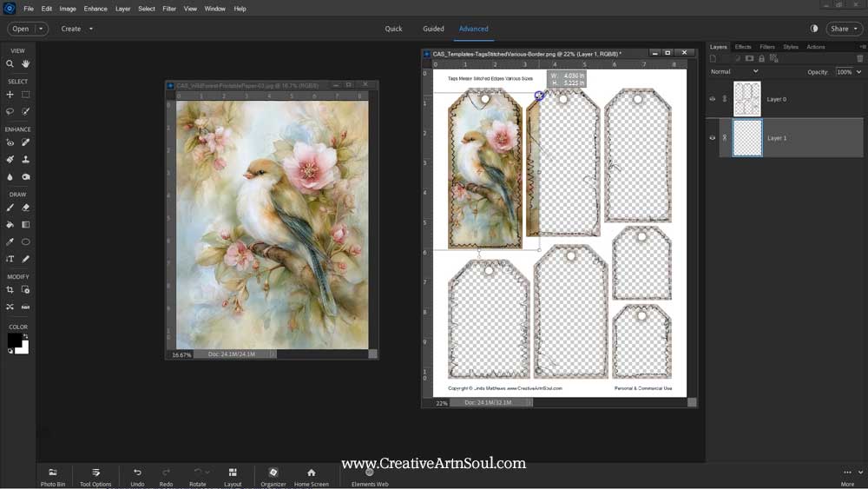Select the Smart Brush tool
The width and height of the screenshot is (868, 489).
click(x=10, y=160)
